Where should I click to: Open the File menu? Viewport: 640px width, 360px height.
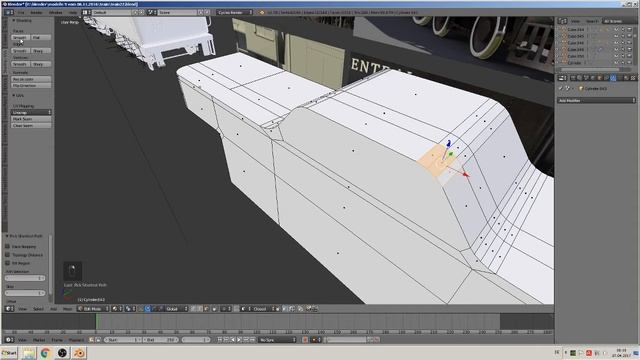pos(21,12)
